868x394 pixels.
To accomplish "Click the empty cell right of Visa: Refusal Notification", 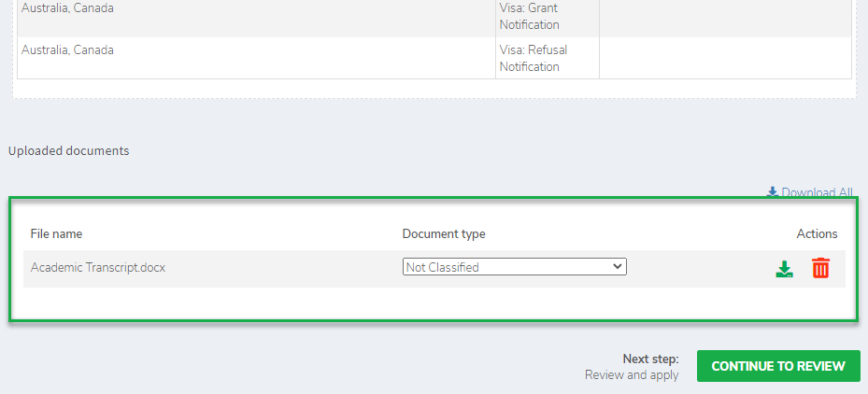I will [x=725, y=58].
